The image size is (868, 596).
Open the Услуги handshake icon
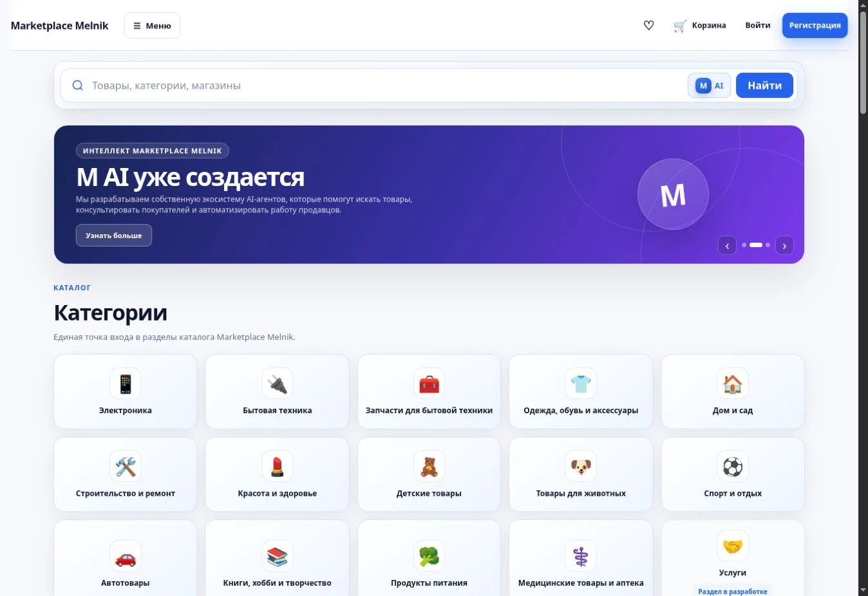coord(733,546)
